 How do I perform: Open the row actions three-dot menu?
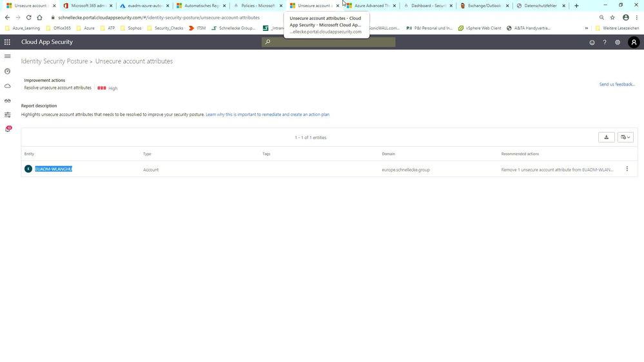(x=627, y=169)
